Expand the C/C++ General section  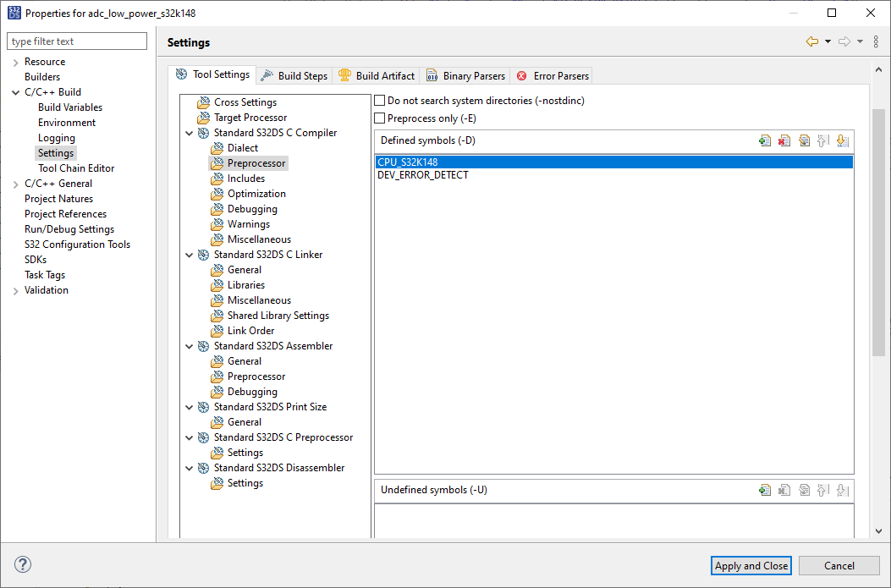(x=16, y=183)
